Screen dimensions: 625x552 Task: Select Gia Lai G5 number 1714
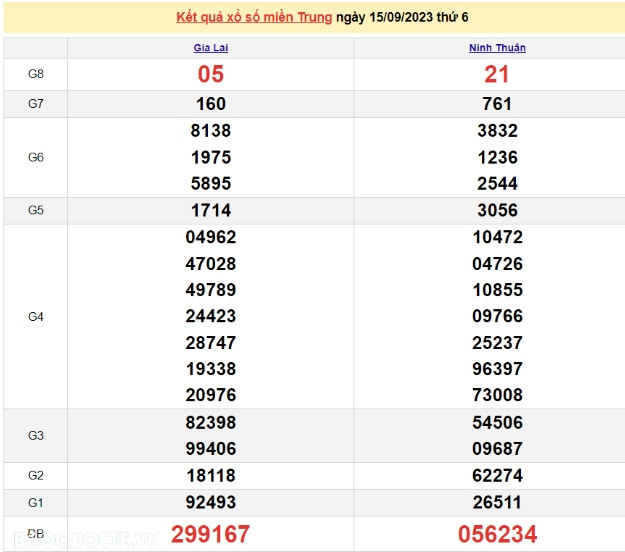pos(211,210)
